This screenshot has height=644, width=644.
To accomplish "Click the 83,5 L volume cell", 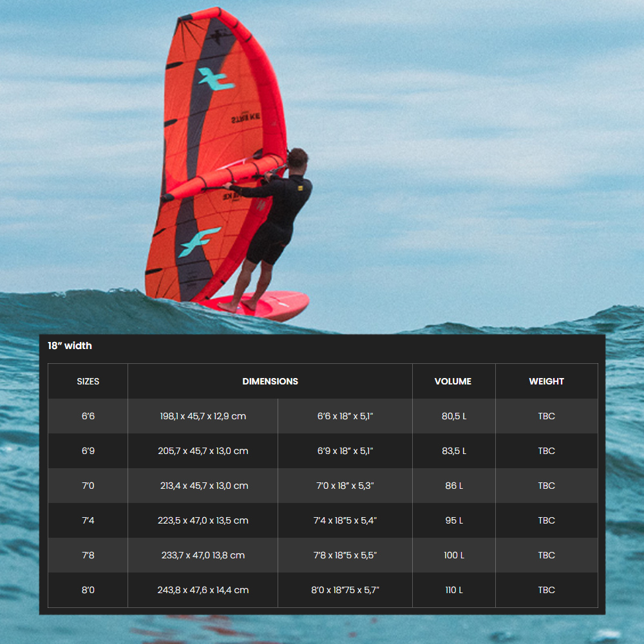I will [454, 451].
